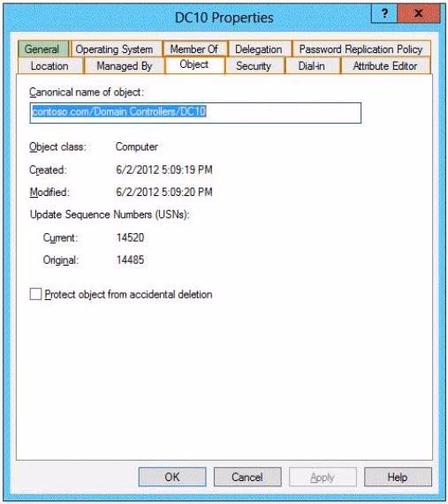Click the DC10 Properties title bar
448x504 pixels.
[x=224, y=18]
